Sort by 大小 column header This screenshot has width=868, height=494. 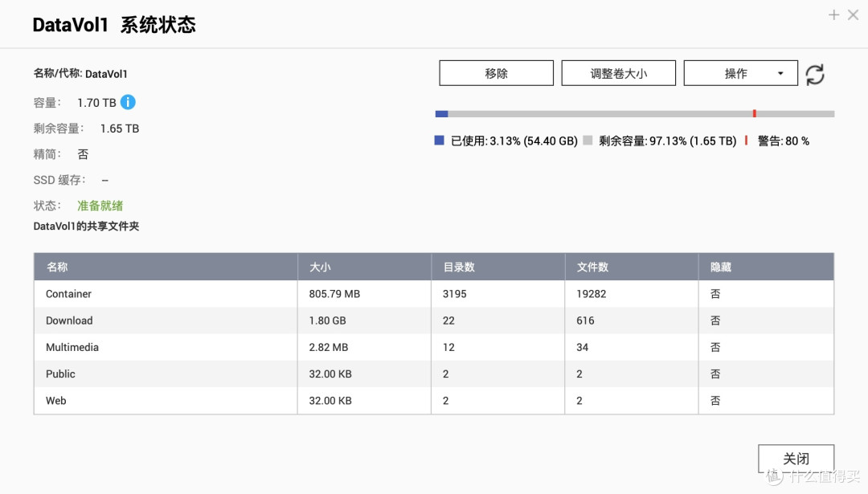[320, 267]
